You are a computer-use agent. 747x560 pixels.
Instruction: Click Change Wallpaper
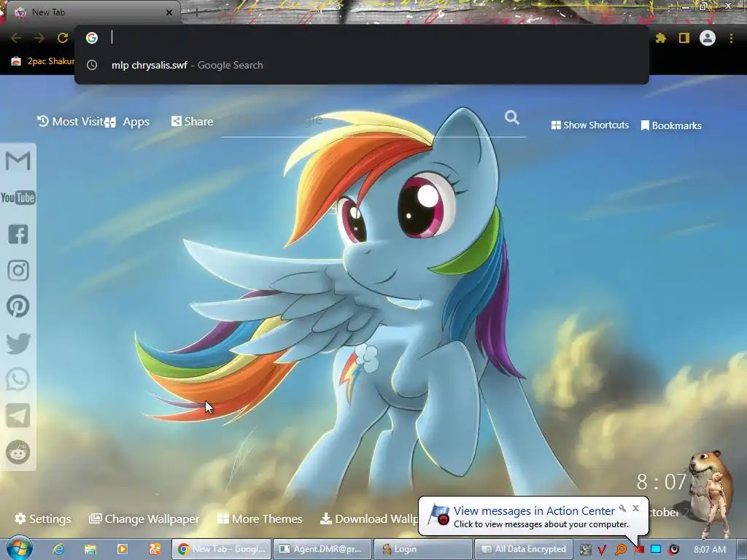144,518
